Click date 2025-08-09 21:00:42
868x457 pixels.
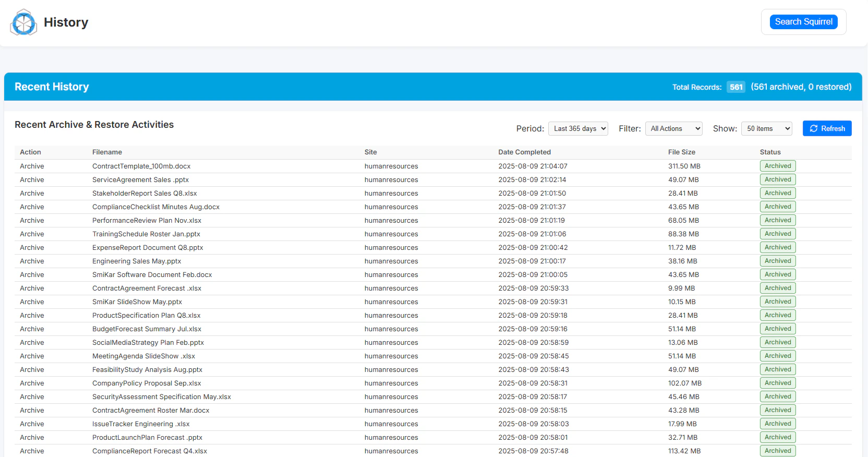[533, 248]
